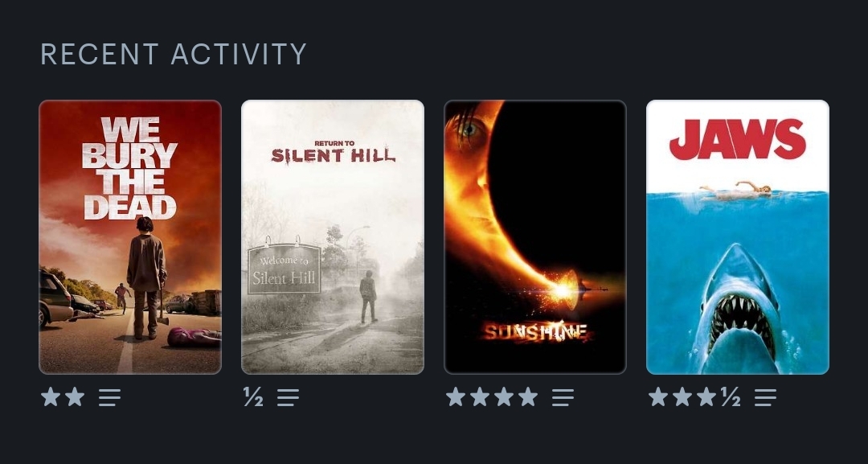The image size is (868, 464).
Task: Select the third star of the Sunshine rating
Action: pyautogui.click(x=504, y=396)
